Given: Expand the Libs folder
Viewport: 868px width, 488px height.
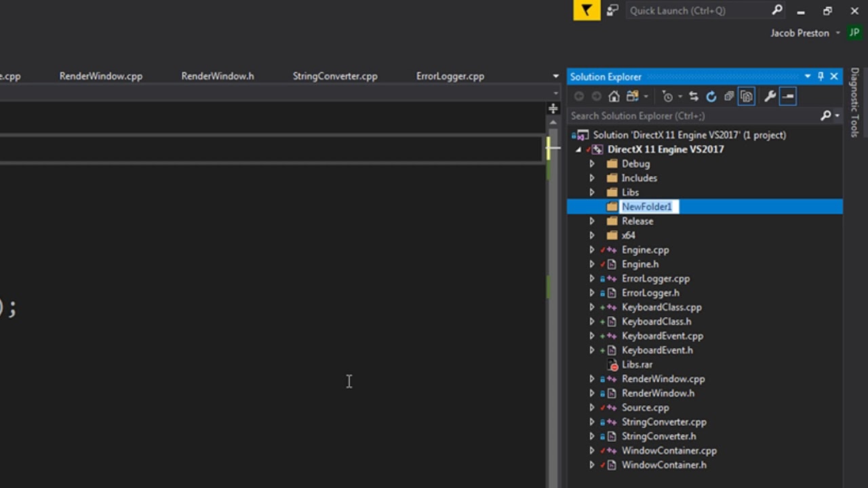Looking at the screenshot, I should pos(592,192).
